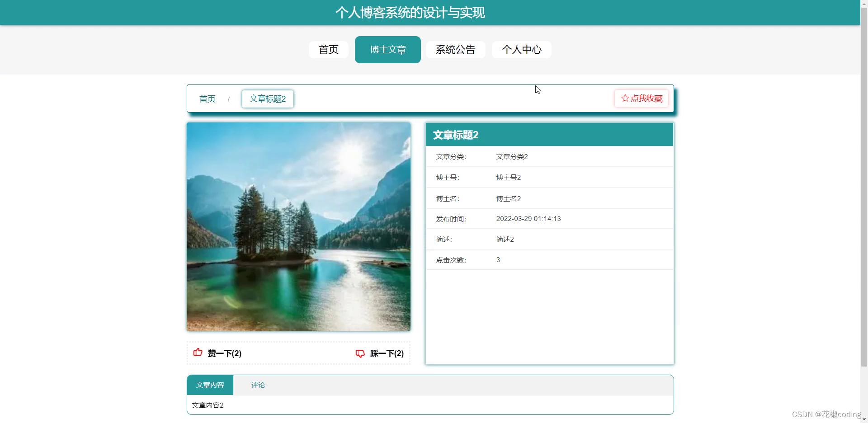The width and height of the screenshot is (868, 423).
Task: Open the 首页 navigation tab
Action: click(328, 50)
